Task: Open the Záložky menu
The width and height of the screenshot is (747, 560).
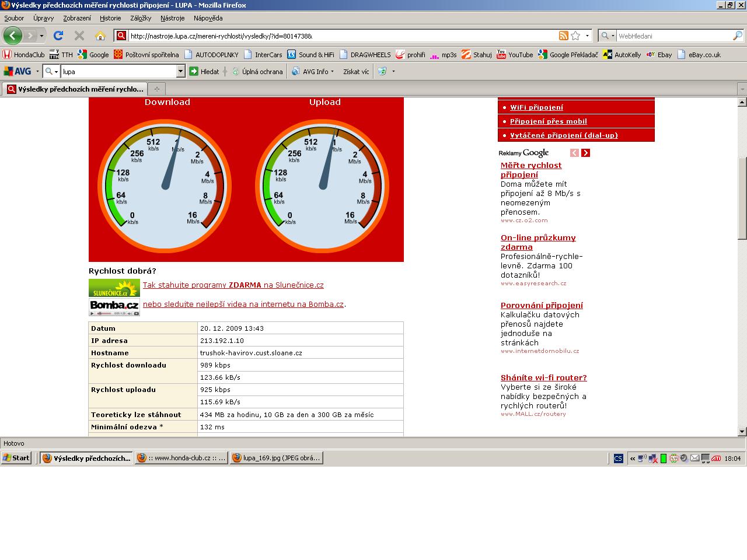Action: click(141, 18)
